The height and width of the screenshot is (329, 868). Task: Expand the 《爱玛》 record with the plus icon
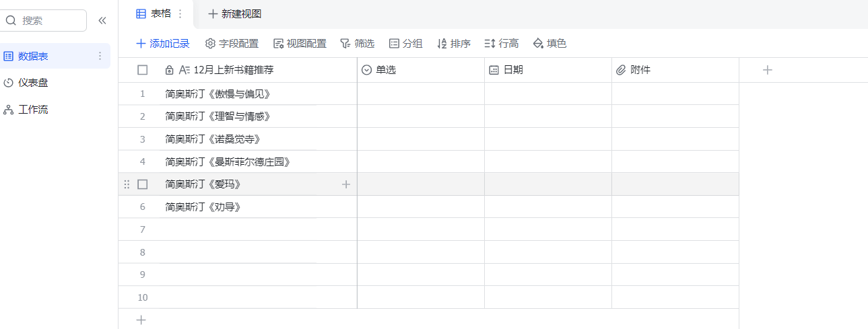pos(346,184)
